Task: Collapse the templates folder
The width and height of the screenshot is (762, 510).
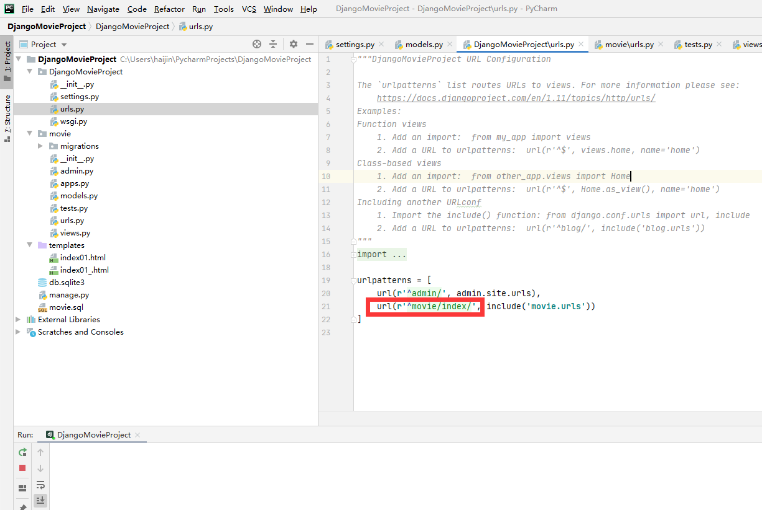Action: [30, 245]
